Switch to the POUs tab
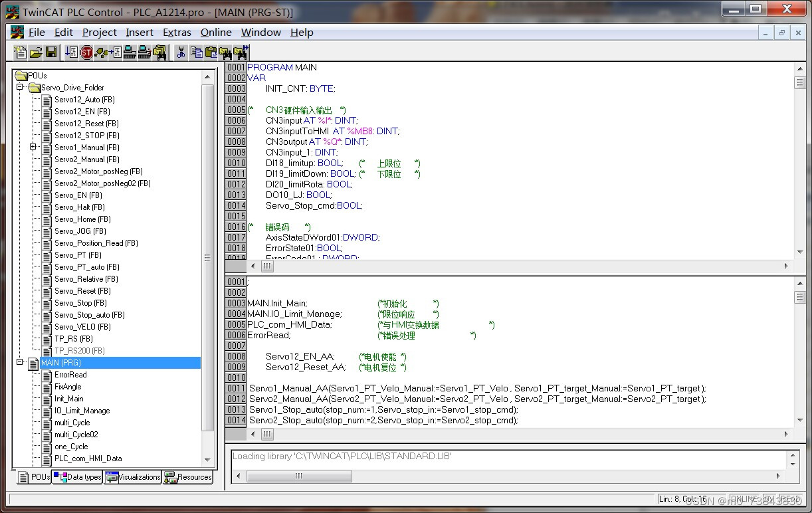Viewport: 812px width, 513px height. 33,477
